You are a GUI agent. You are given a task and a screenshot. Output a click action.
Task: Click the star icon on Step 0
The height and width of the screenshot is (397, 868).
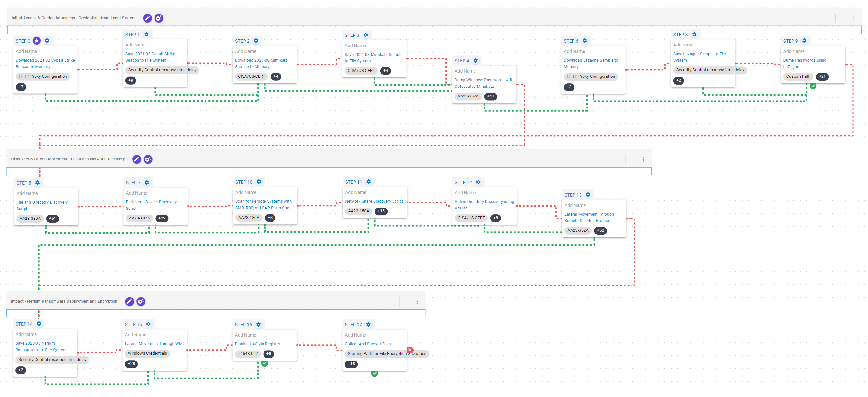coord(37,41)
